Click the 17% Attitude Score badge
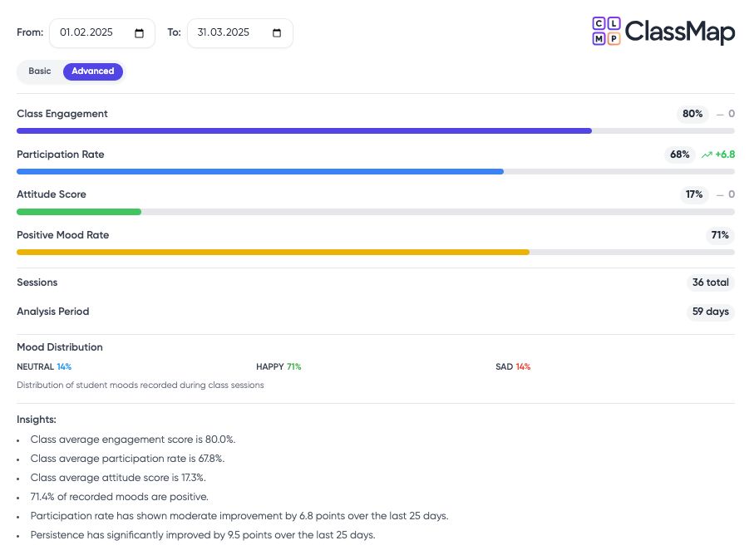Viewport: 754px width, 560px height. tap(694, 194)
